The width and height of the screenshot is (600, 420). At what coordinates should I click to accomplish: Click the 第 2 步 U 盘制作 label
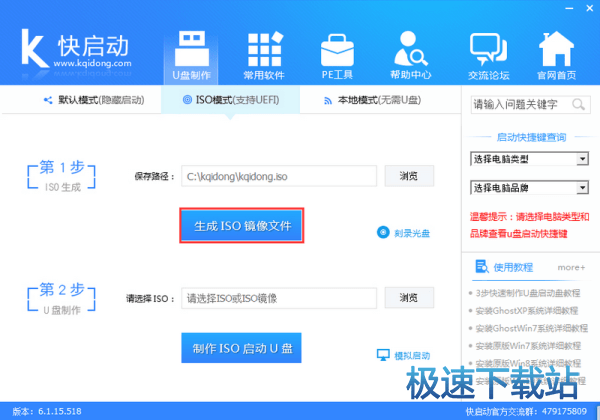pyautogui.click(x=62, y=298)
